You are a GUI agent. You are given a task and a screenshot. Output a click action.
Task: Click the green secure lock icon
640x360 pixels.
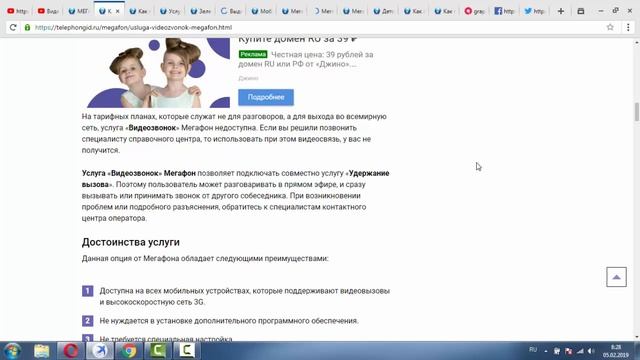(x=27, y=27)
